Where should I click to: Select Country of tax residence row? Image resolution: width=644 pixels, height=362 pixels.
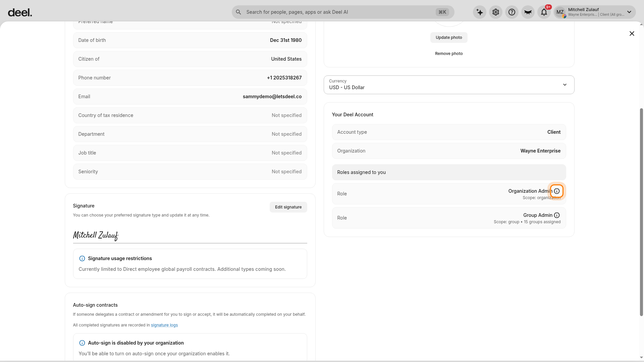pyautogui.click(x=190, y=115)
